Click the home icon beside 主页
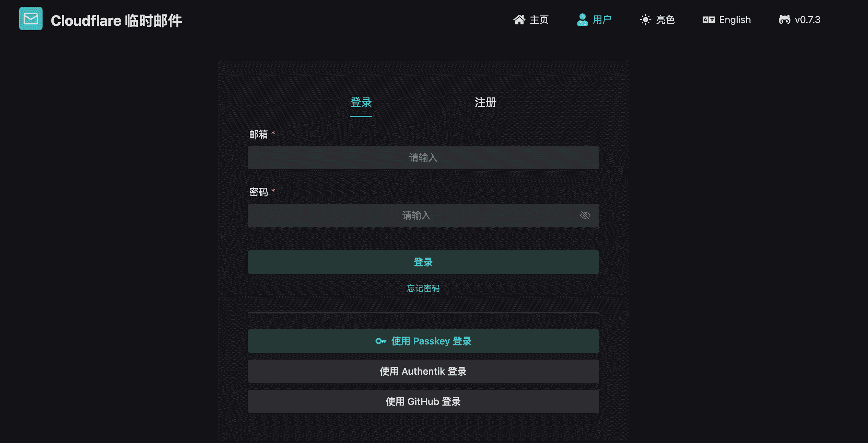The width and height of the screenshot is (868, 443). point(519,20)
